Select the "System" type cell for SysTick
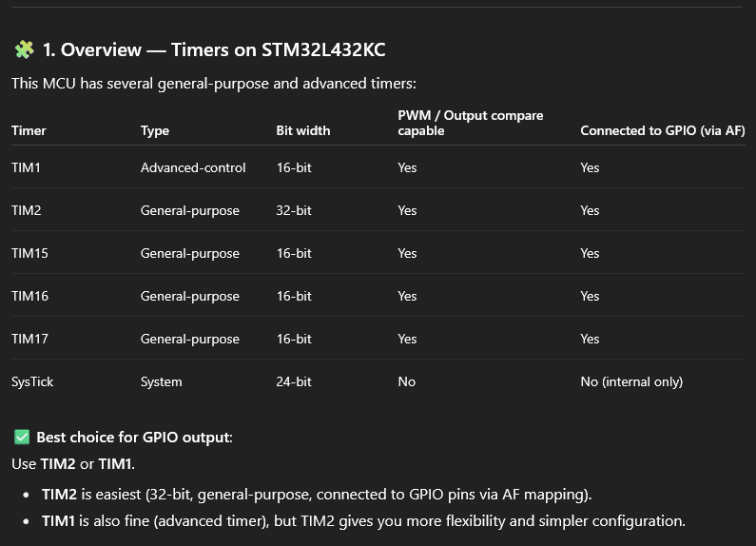 pyautogui.click(x=162, y=381)
